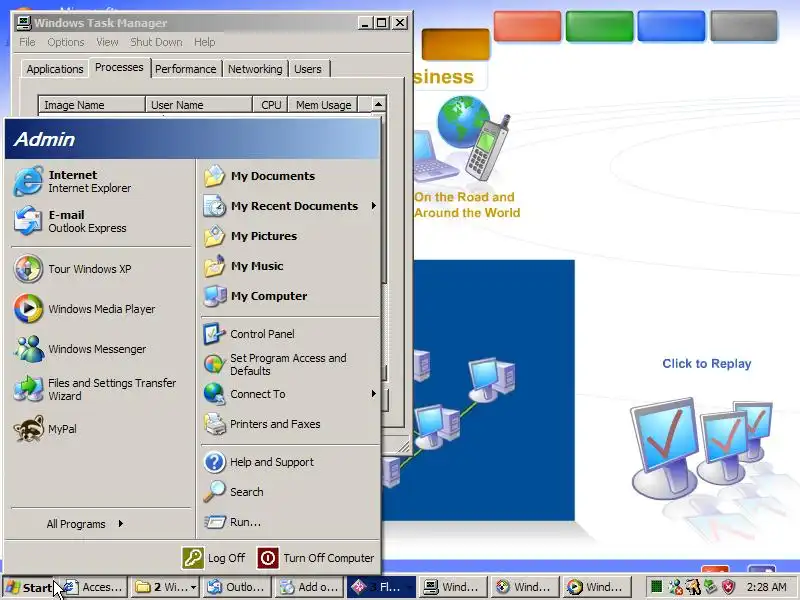Screen dimensions: 800x600
Task: Click the Log Off key icon
Action: [x=193, y=558]
